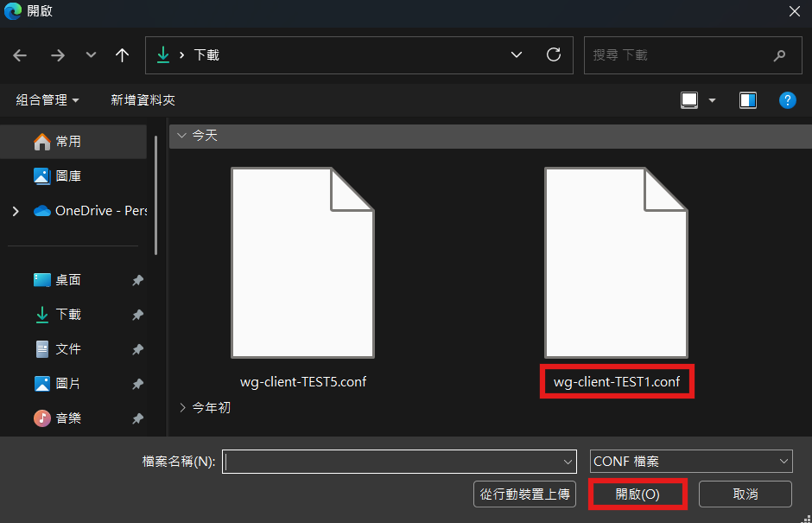The width and height of the screenshot is (812, 523).
Task: Toggle the preview pane icon
Action: [747, 100]
